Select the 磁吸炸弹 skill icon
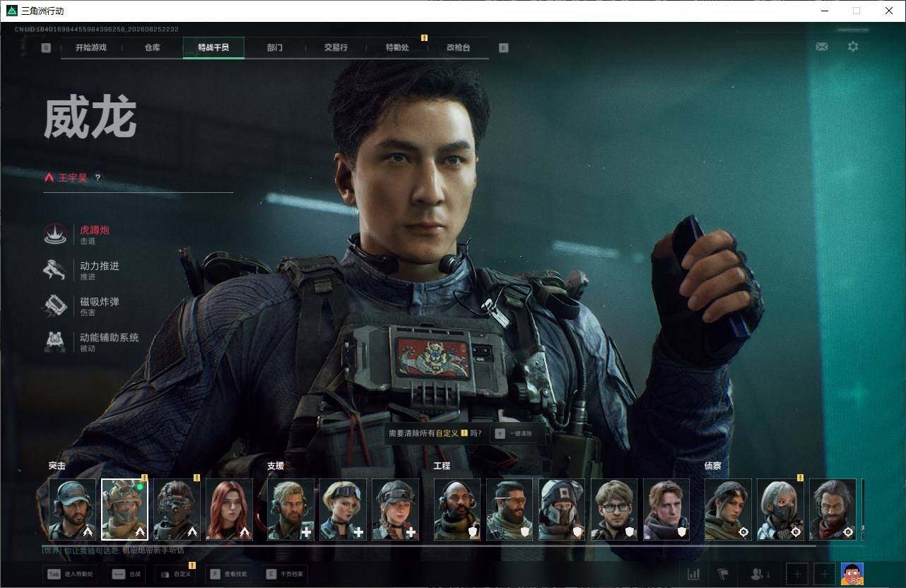 tap(55, 306)
